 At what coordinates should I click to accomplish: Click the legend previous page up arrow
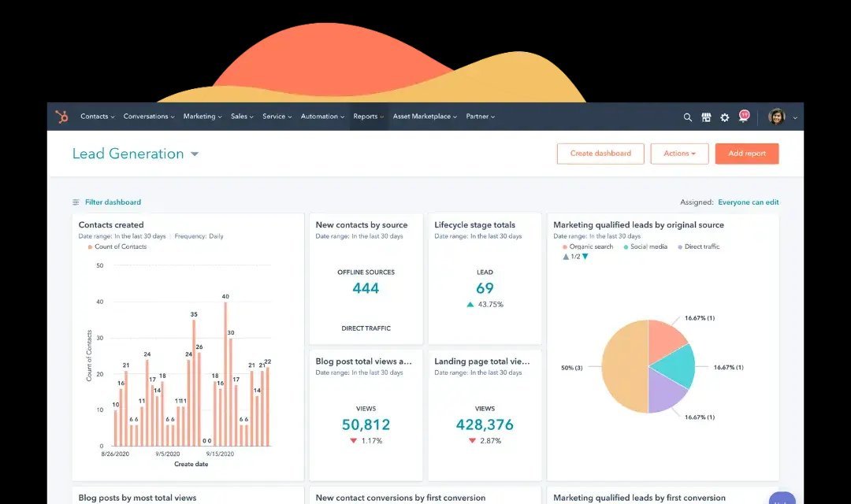tap(566, 257)
